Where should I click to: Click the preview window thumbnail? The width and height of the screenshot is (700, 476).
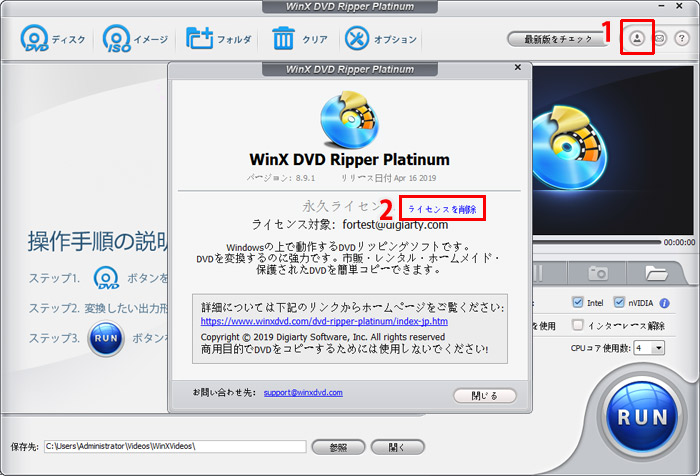click(x=613, y=150)
